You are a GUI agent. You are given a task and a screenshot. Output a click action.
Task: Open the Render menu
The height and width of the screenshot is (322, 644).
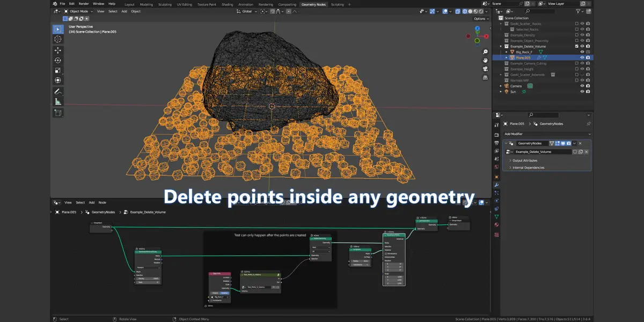pyautogui.click(x=84, y=4)
